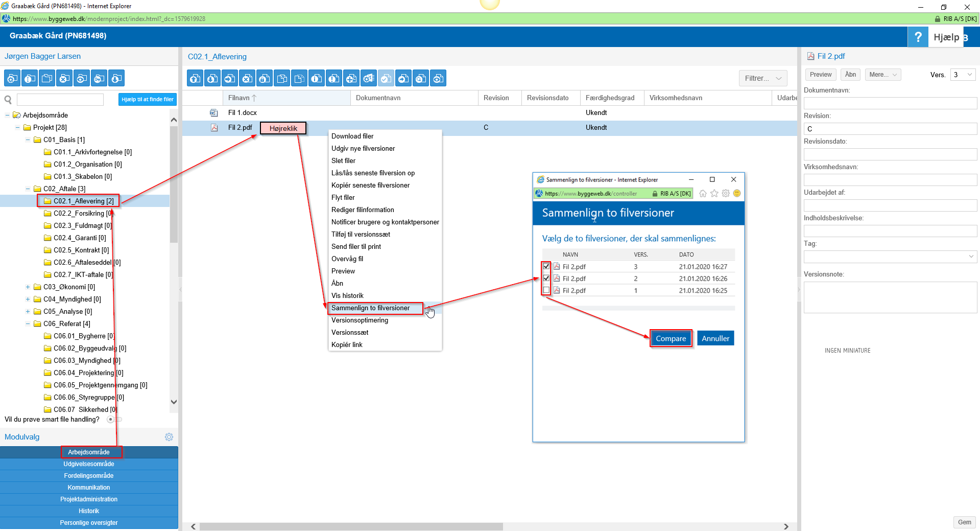Click the file information icon in file toolbar
Screen dimensions: 980x531
click(x=317, y=78)
